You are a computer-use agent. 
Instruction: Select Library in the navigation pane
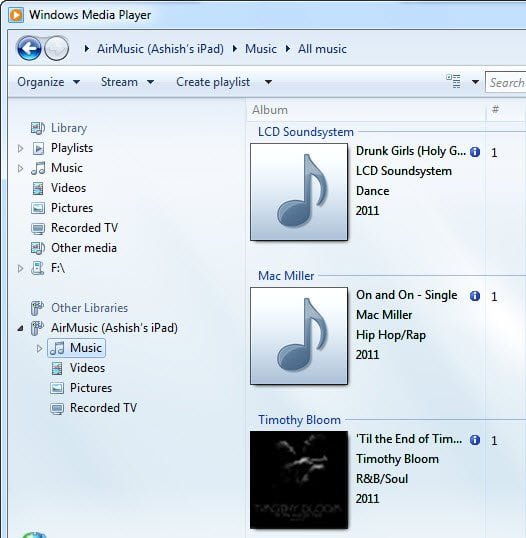tap(69, 128)
